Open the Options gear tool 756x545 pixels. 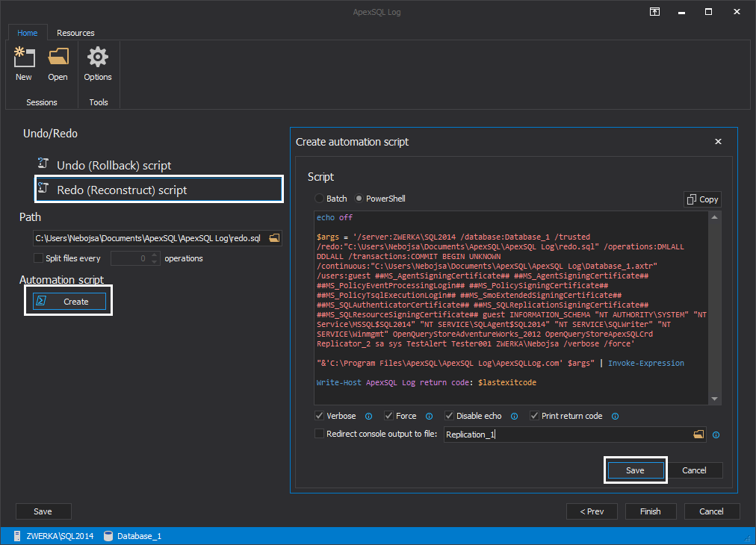[97, 63]
